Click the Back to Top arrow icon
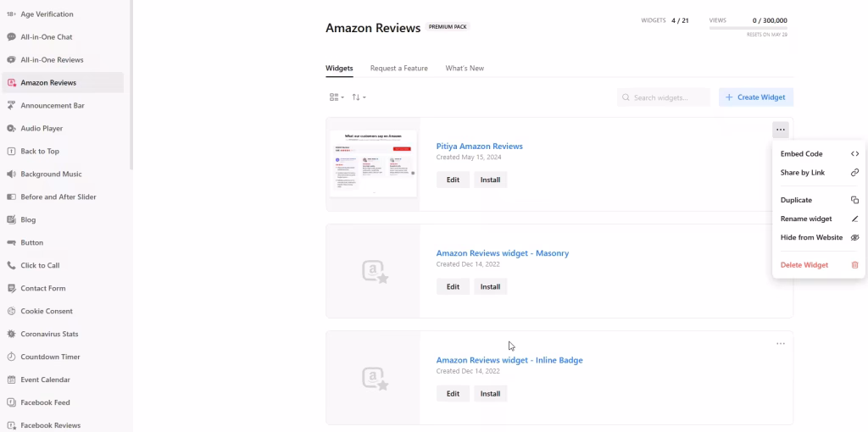The width and height of the screenshot is (868, 432). pos(11,151)
